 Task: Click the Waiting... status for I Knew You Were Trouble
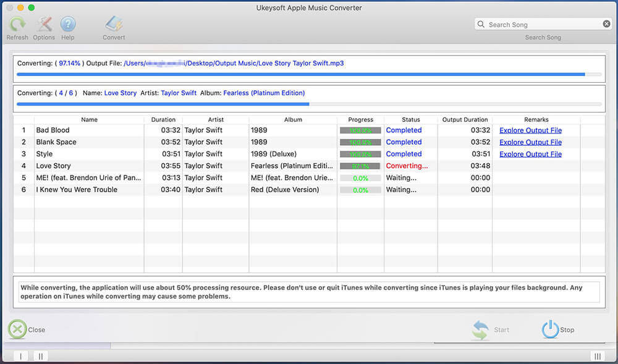[x=401, y=190]
